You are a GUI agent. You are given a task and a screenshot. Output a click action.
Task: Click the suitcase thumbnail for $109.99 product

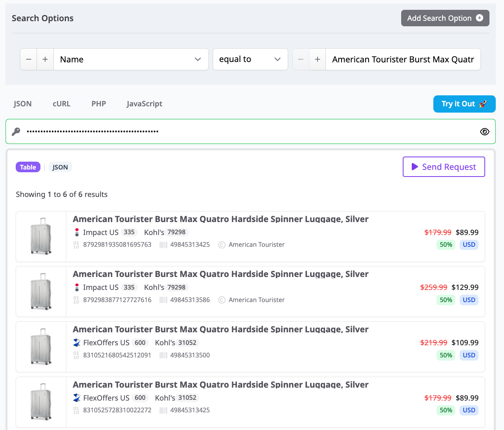pos(41,347)
